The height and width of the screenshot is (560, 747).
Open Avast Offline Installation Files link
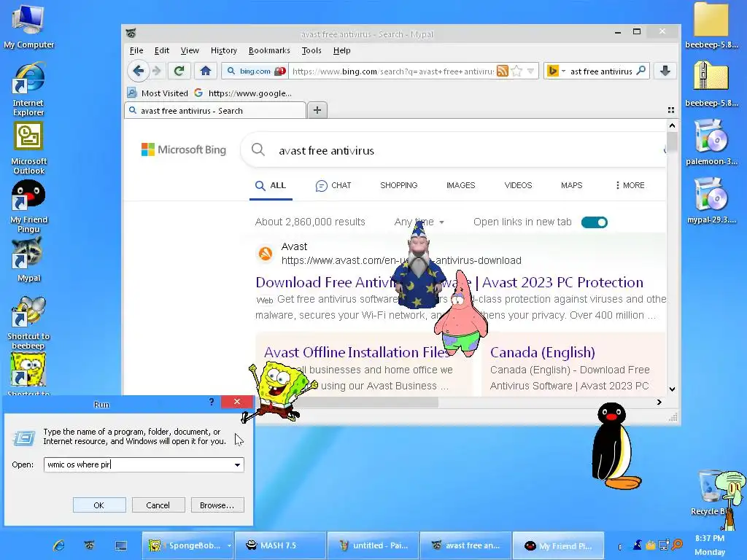click(356, 352)
